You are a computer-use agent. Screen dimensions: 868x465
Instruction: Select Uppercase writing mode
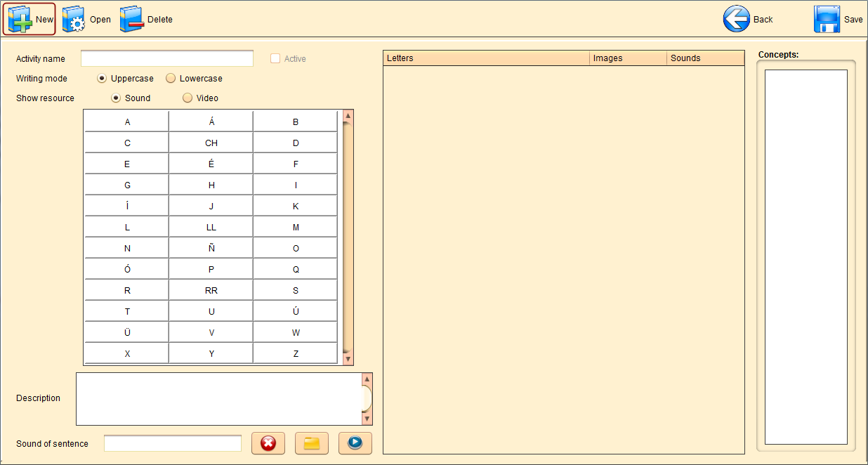(x=102, y=78)
